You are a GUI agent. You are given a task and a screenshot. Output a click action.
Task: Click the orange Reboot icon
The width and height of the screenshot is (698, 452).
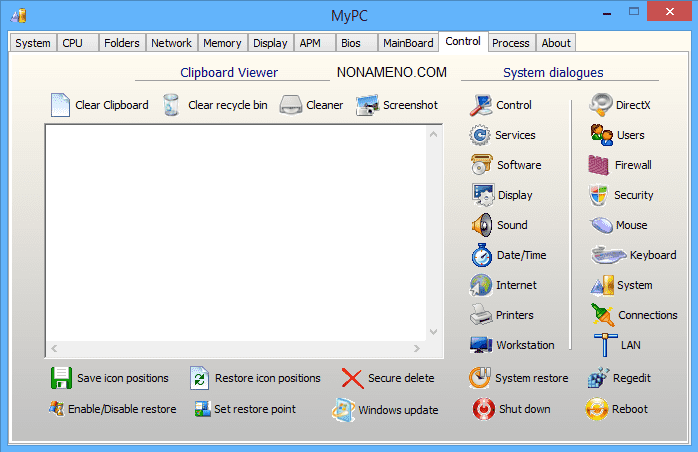pyautogui.click(x=597, y=409)
